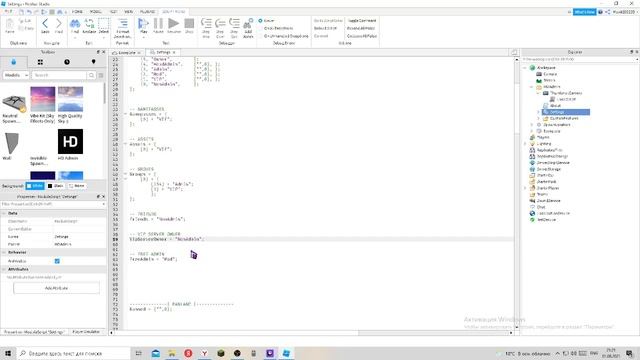Screen dimensions: 640x360
Task: Click the Vibe Kit sky model thumbnail
Action: click(42, 99)
